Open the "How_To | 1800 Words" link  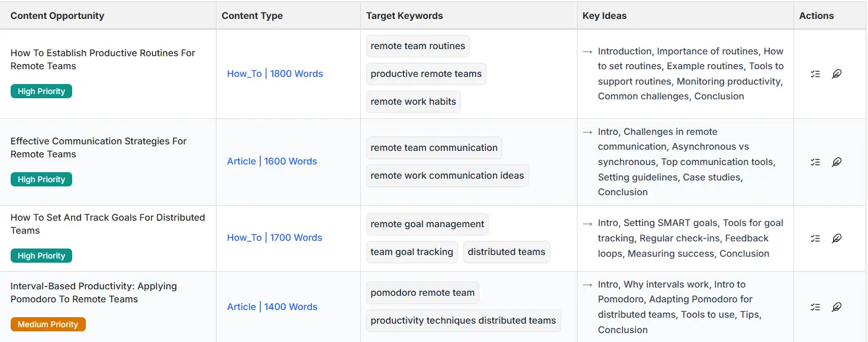[275, 74]
